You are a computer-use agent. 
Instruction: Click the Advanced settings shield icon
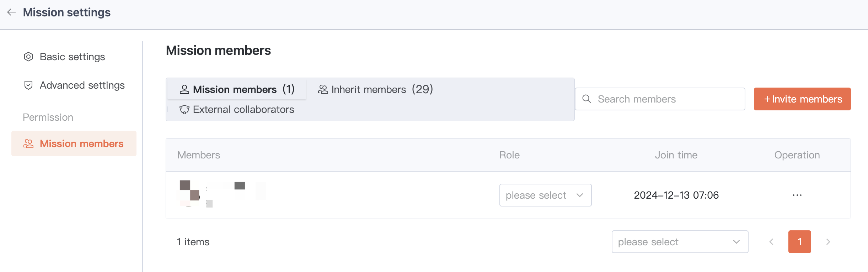coord(28,85)
